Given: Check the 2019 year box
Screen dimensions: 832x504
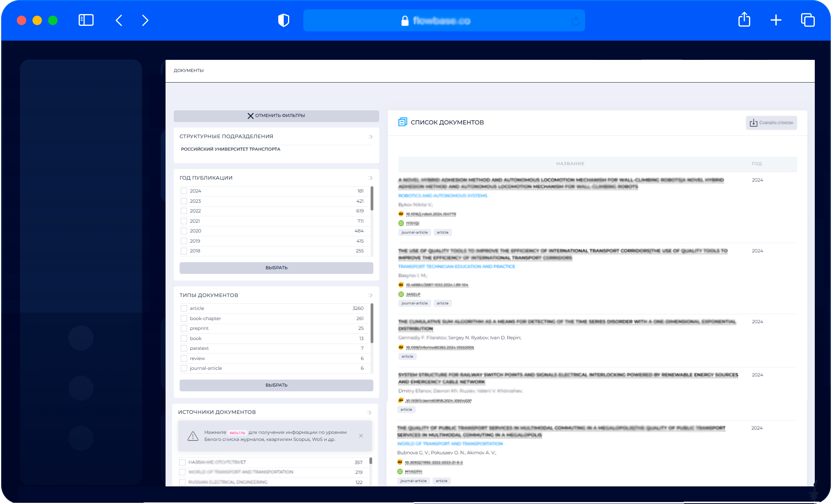Looking at the screenshot, I should [184, 241].
